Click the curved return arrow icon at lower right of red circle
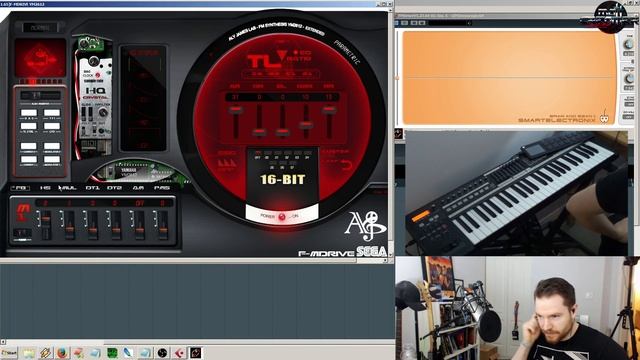640x360 pixels. pos(346,164)
